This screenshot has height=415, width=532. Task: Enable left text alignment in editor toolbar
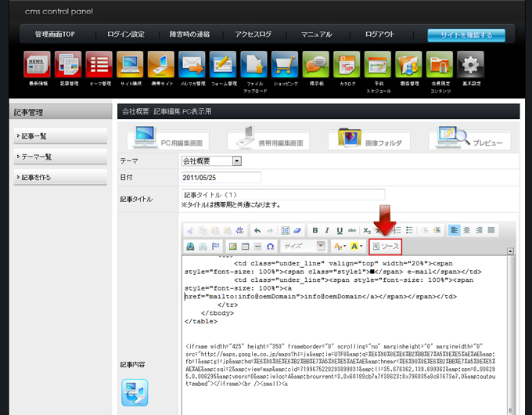455,230
